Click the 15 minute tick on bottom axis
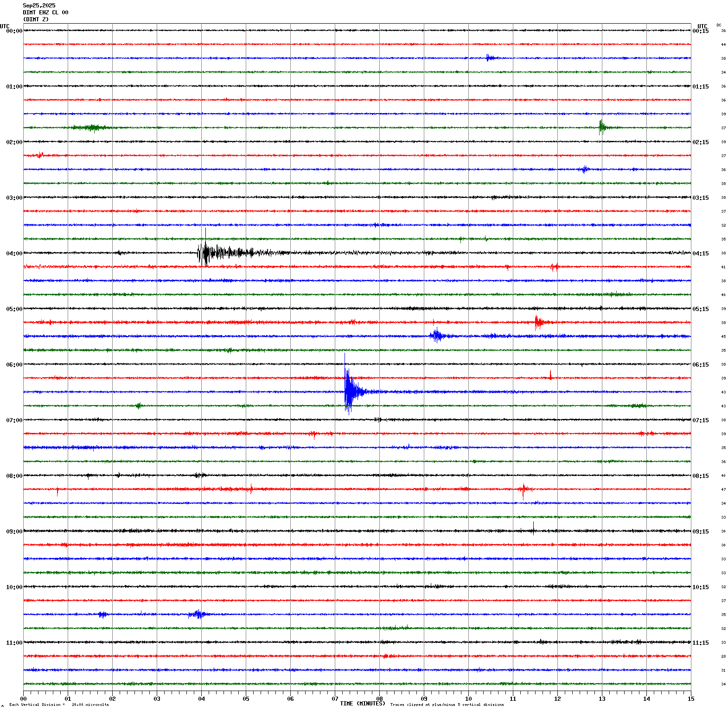Viewport: 728px width, 711px height. [691, 699]
